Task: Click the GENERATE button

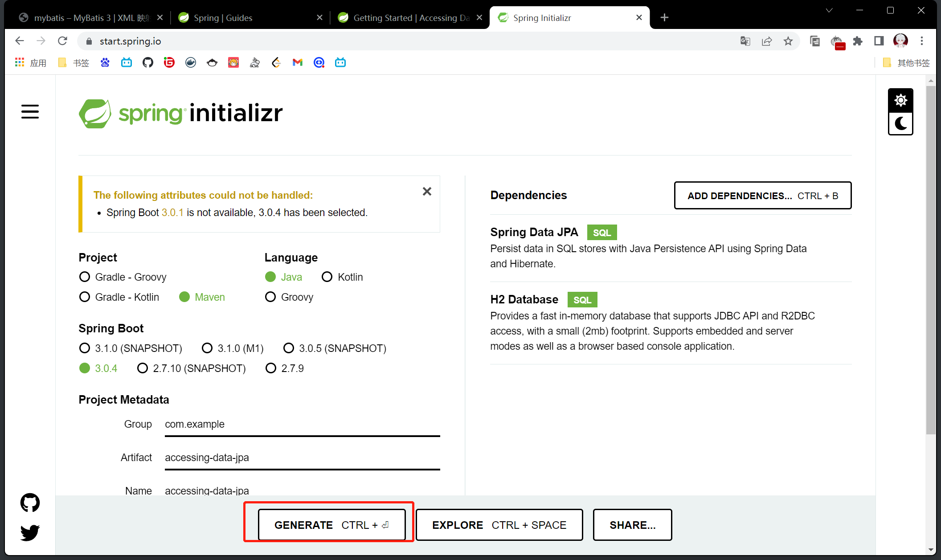Action: pos(331,525)
